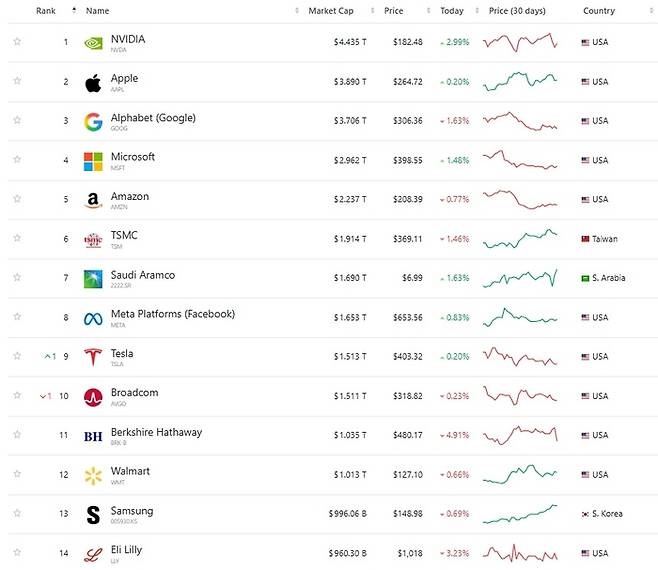Click the Country column header
The width and height of the screenshot is (658, 570).
tap(599, 11)
